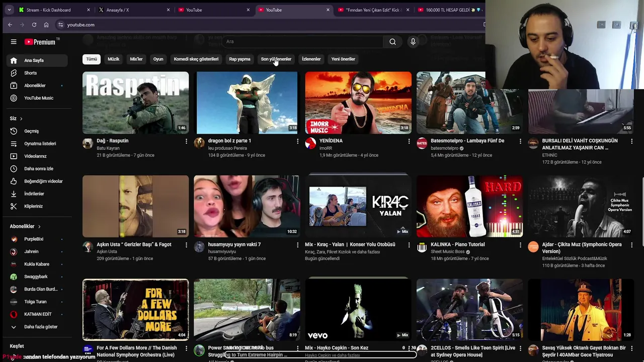644x362 pixels.
Task: Select the Son yüklenenler chip
Action: coord(276,59)
